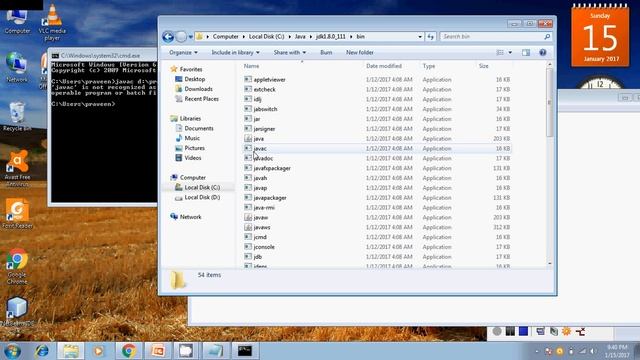
Task: Click the Windows Start orb
Action: pos(12,351)
